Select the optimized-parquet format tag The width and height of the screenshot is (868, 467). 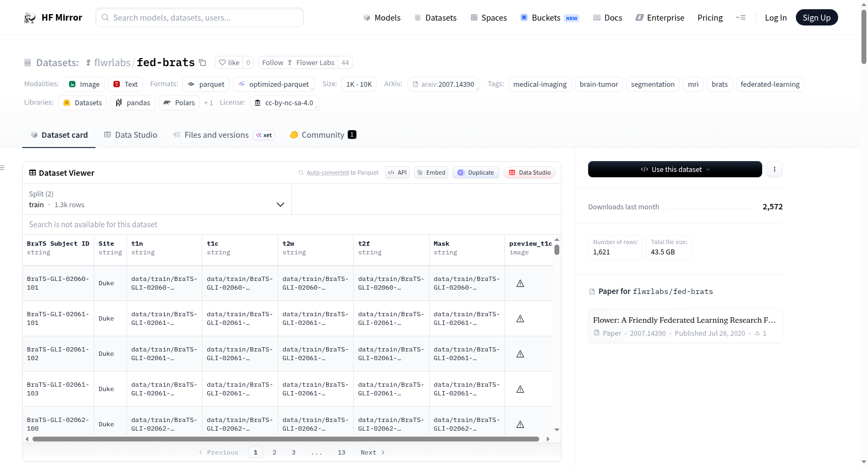pyautogui.click(x=273, y=84)
